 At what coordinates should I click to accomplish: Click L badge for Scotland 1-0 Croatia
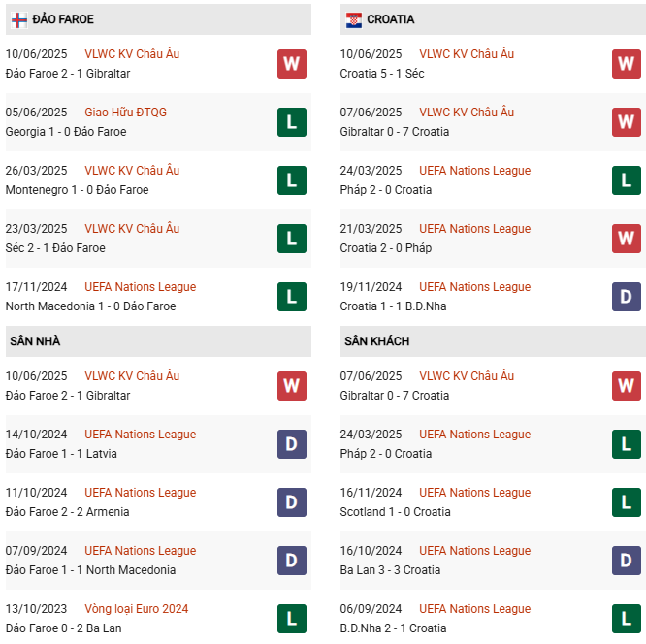point(626,502)
